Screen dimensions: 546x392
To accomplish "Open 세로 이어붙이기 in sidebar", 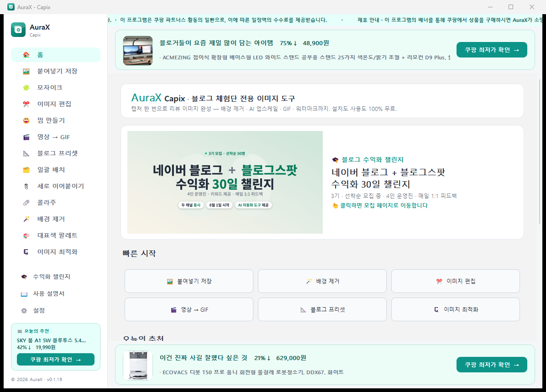I will [x=56, y=186].
